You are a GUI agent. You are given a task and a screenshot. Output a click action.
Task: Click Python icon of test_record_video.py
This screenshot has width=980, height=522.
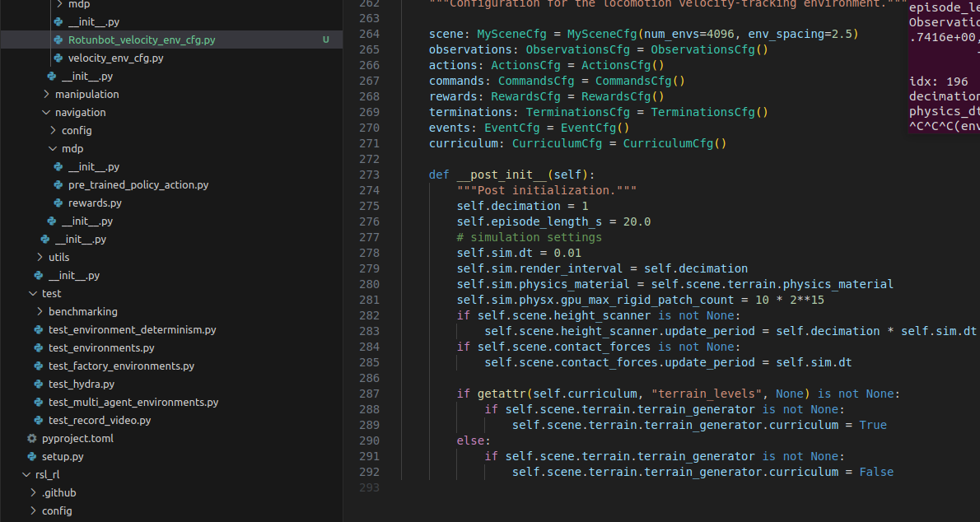pyautogui.click(x=38, y=420)
